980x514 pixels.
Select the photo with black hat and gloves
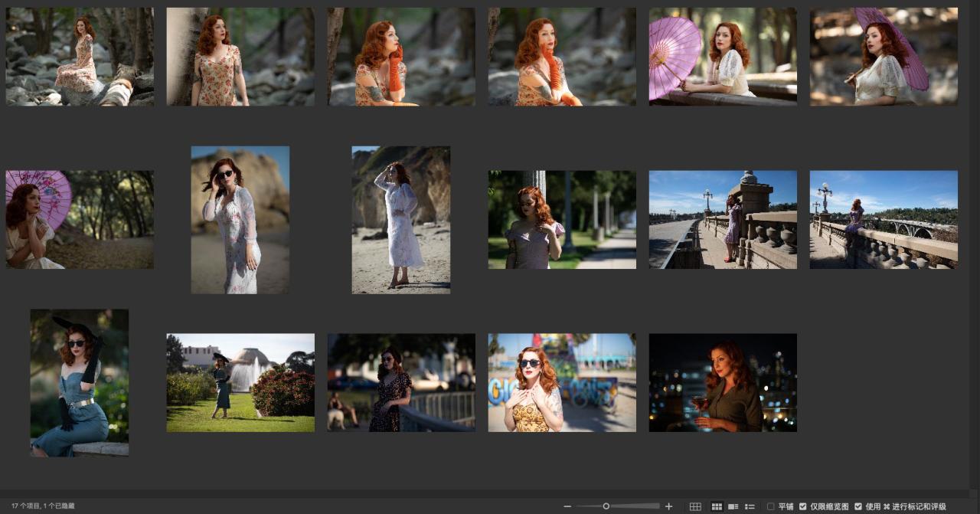(80, 382)
